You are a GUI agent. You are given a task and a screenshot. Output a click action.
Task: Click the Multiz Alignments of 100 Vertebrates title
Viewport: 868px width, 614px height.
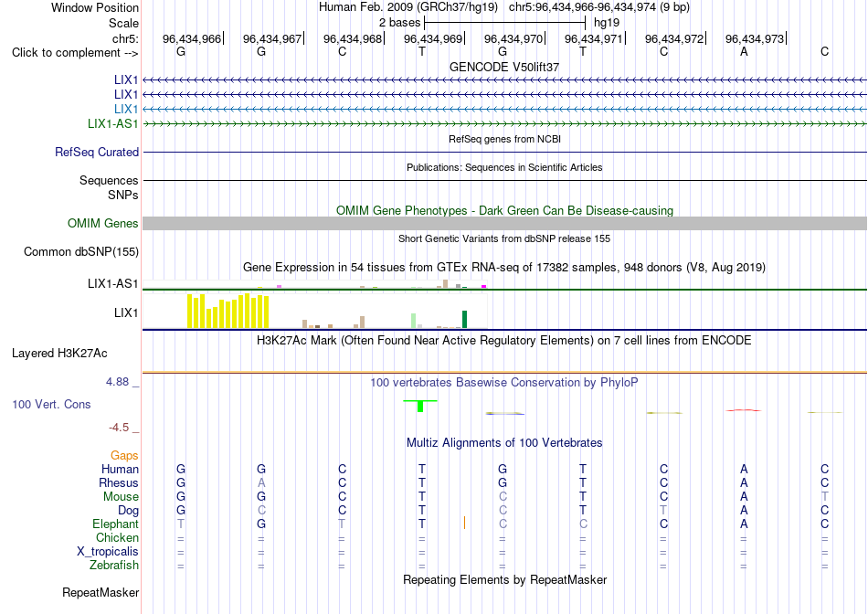tap(504, 442)
